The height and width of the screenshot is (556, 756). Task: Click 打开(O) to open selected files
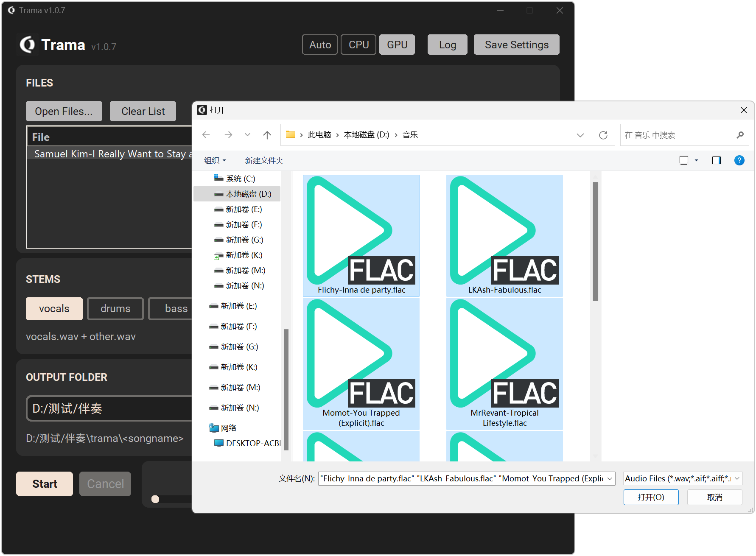pos(651,497)
